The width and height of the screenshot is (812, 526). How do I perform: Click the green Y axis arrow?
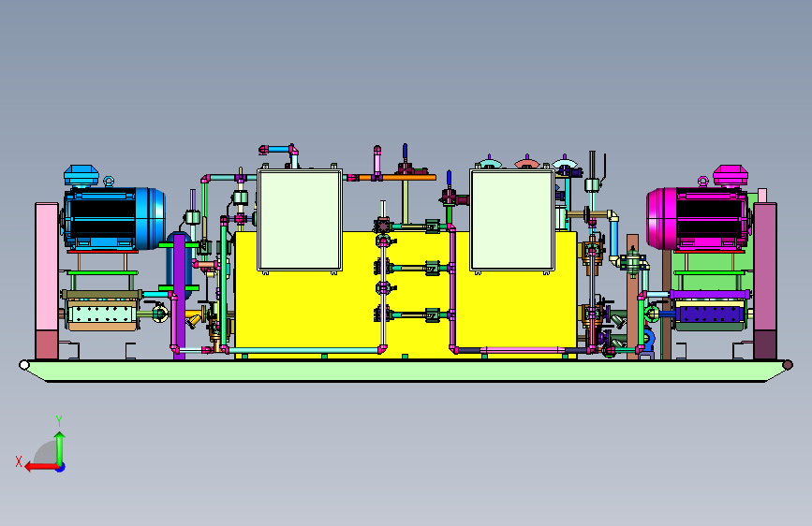[x=60, y=448]
